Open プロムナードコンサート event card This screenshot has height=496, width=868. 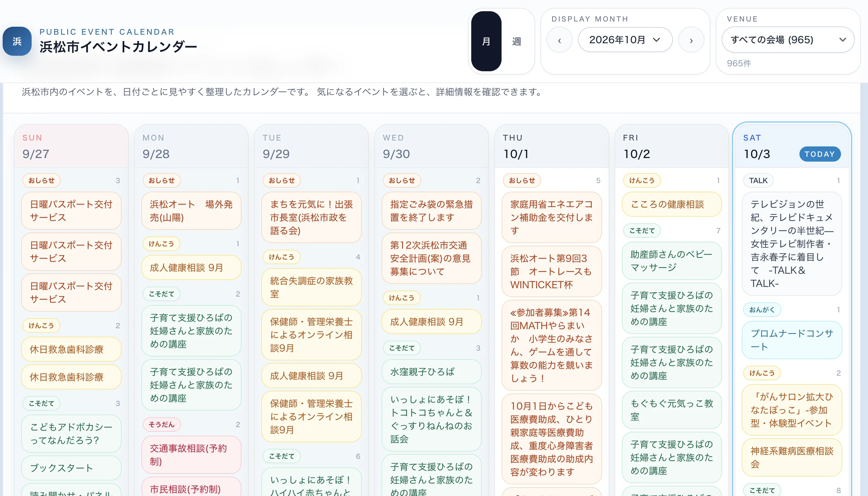click(x=792, y=340)
